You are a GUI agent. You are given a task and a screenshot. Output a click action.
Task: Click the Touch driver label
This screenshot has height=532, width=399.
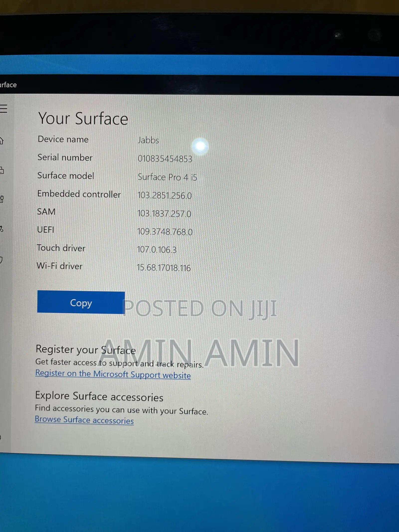tap(61, 248)
